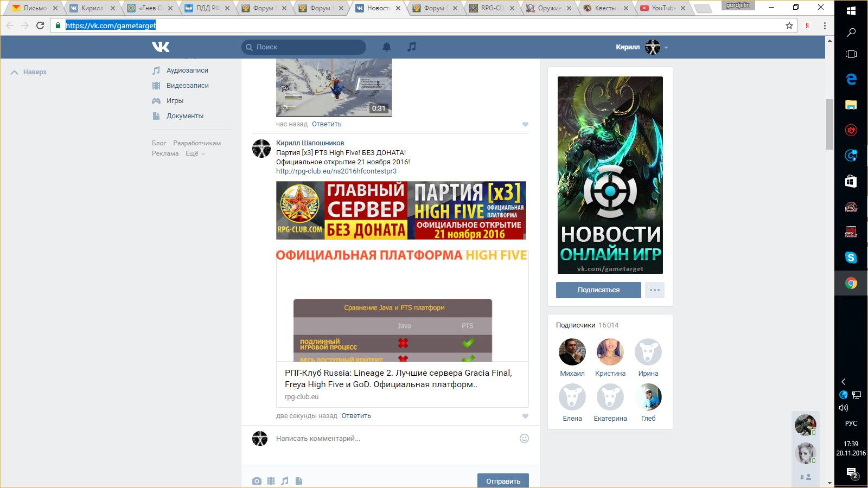Go back up with the Наверх link
The height and width of the screenshot is (488, 868).
coord(29,72)
